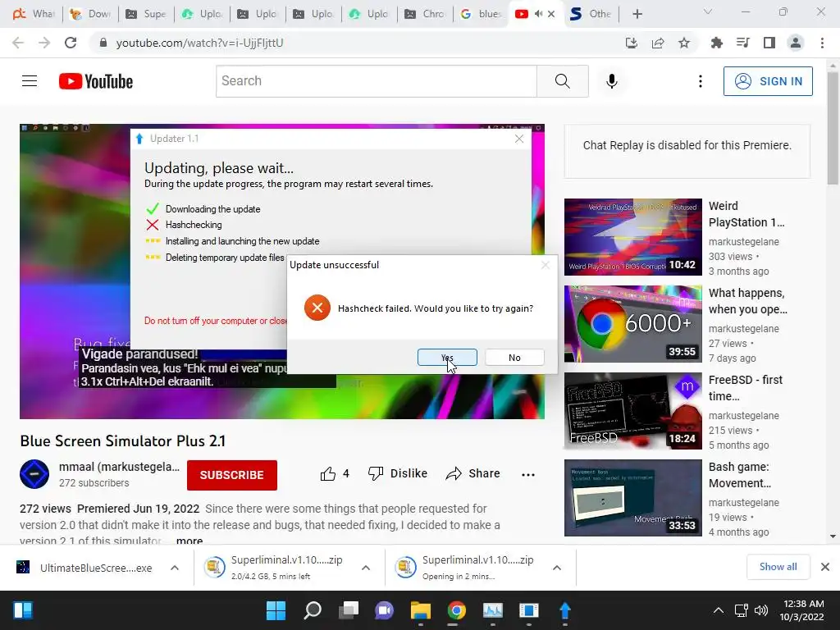The height and width of the screenshot is (630, 840).
Task: Switch to the first 'Wha' tab
Action: (x=34, y=14)
